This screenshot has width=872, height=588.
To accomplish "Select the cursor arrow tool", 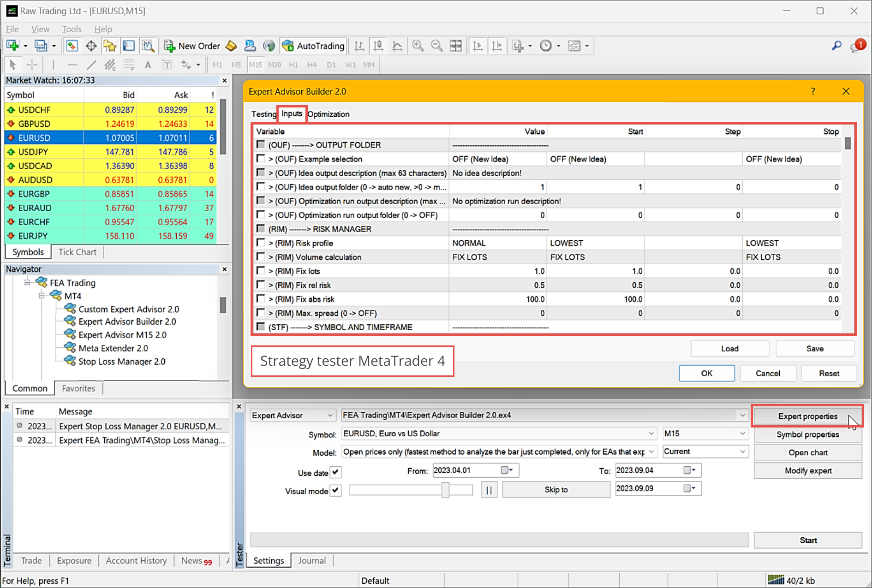I will click(x=12, y=65).
